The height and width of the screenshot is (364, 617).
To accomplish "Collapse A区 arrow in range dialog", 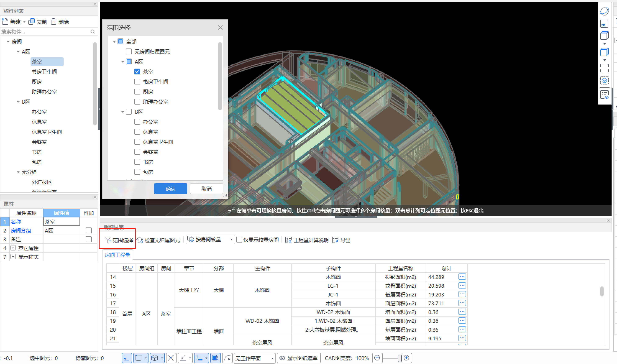I will pos(123,62).
